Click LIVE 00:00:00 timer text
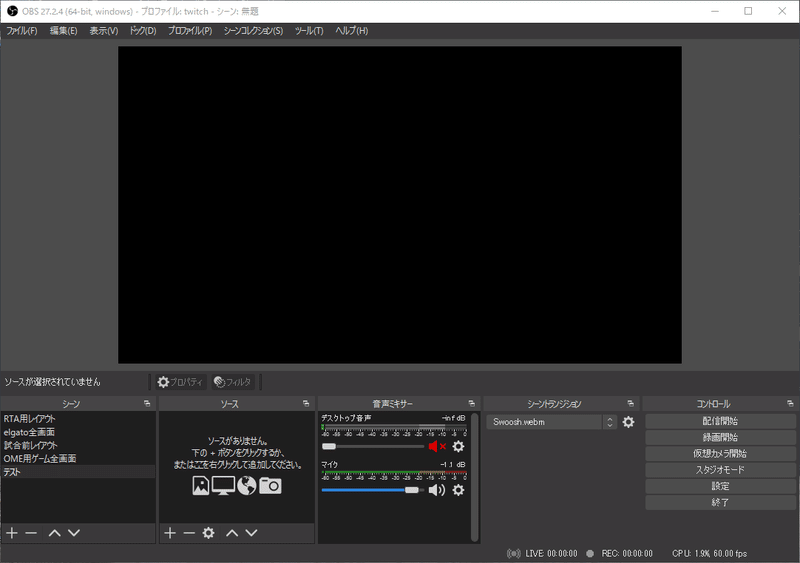The image size is (800, 563). click(x=551, y=553)
